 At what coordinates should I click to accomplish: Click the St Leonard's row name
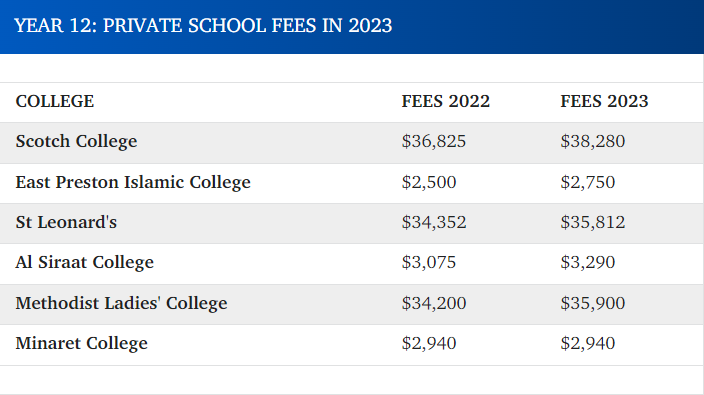tap(66, 222)
